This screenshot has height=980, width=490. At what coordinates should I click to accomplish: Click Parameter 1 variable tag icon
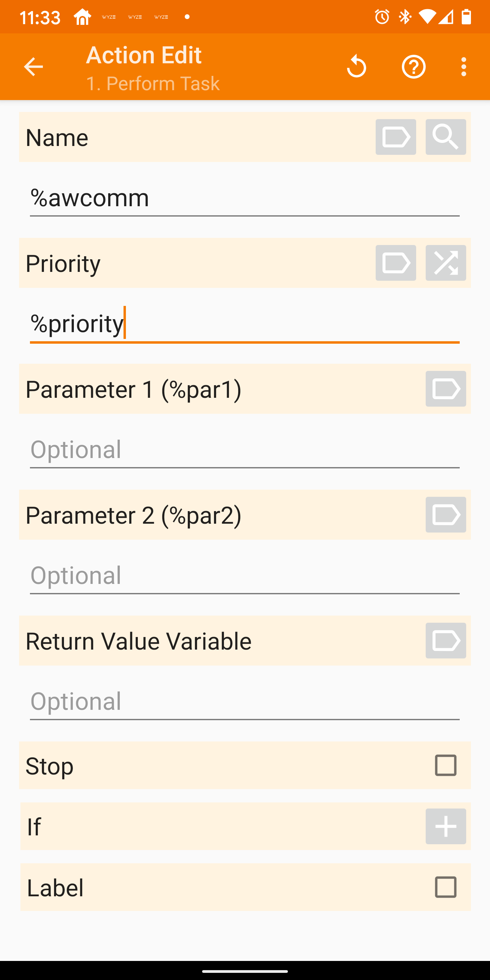pos(445,389)
